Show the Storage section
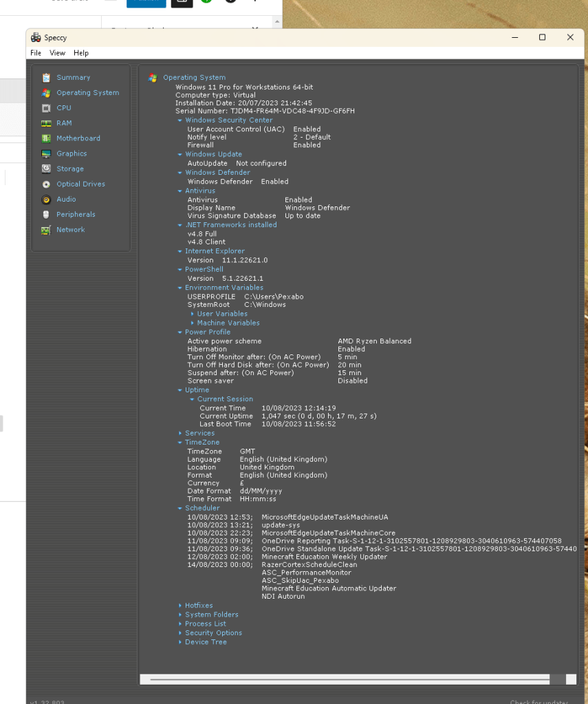 [70, 169]
